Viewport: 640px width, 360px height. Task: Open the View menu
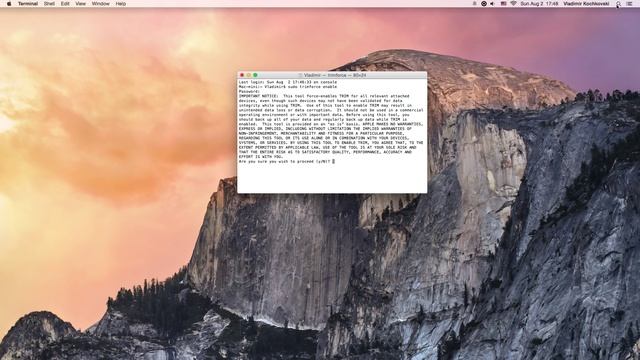pos(81,4)
